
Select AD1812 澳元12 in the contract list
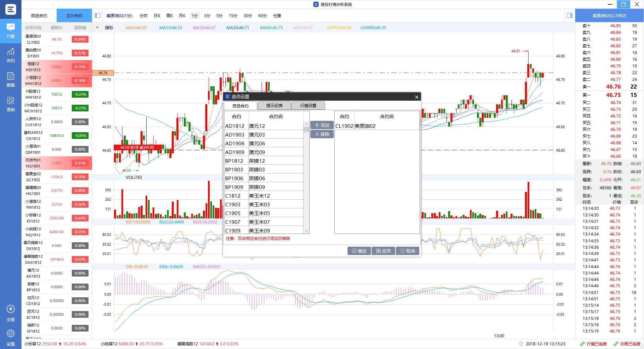pos(264,126)
